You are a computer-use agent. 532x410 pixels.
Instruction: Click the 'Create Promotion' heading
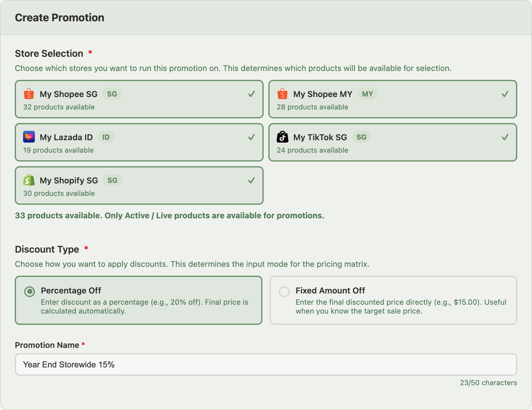[60, 18]
